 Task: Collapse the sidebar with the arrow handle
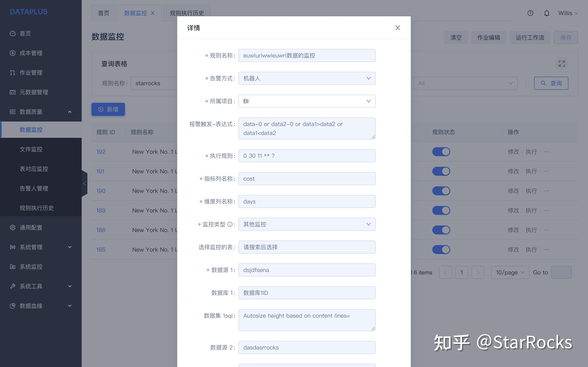84,183
